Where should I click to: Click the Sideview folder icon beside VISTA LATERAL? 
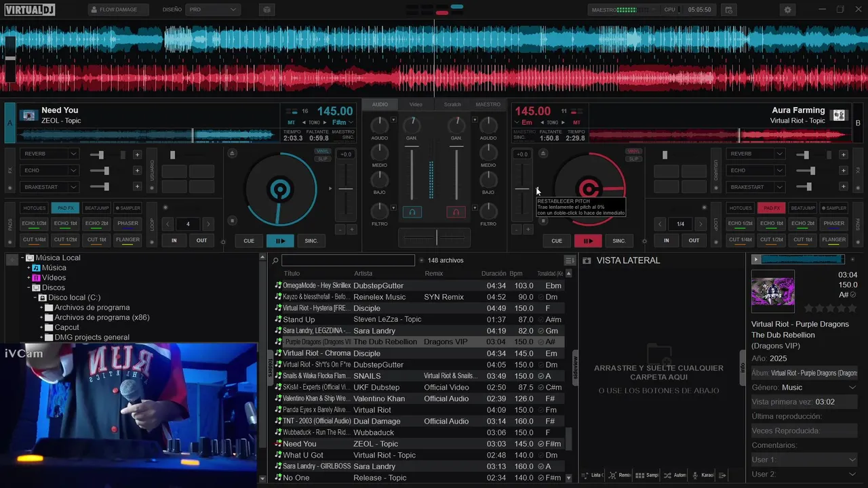click(x=587, y=260)
